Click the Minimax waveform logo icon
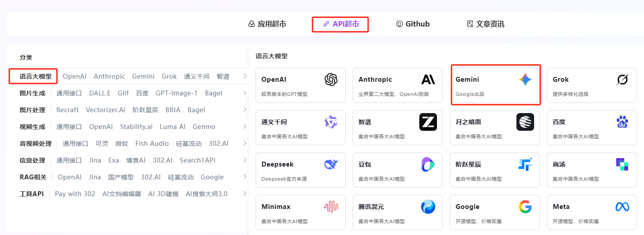644x235 pixels. [331, 207]
